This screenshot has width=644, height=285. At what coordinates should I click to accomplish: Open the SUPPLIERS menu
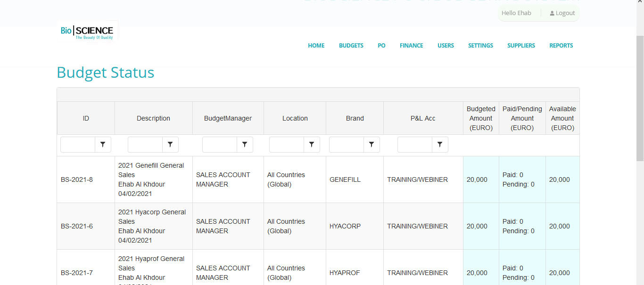(521, 46)
